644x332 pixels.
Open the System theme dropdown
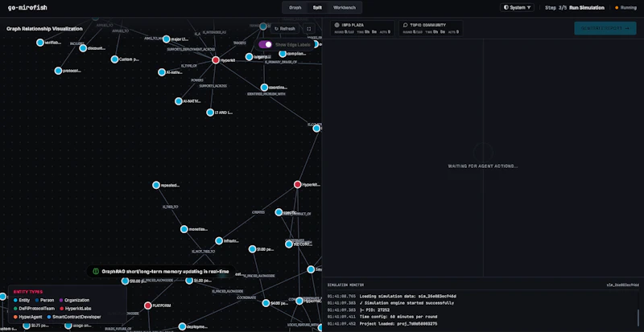[517, 7]
